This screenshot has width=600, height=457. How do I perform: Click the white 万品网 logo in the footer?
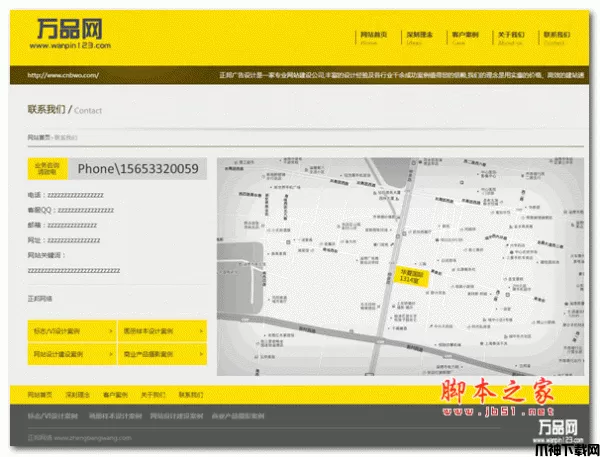point(558,431)
